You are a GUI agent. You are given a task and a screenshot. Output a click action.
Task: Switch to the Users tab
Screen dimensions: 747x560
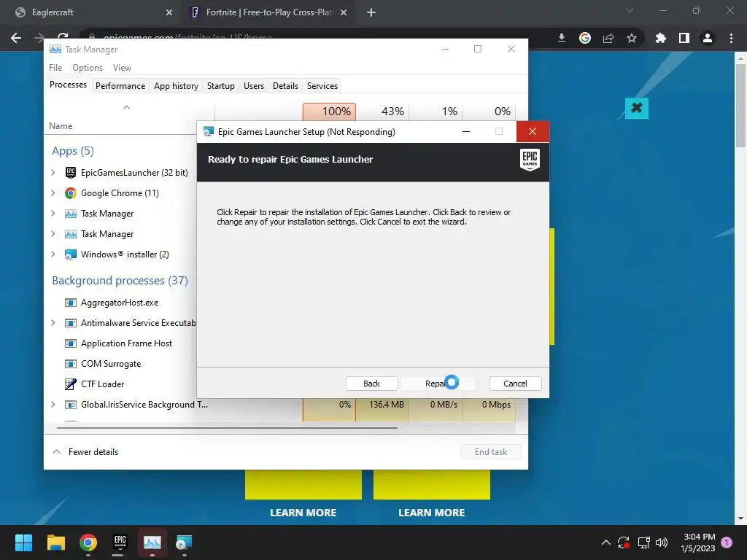253,86
